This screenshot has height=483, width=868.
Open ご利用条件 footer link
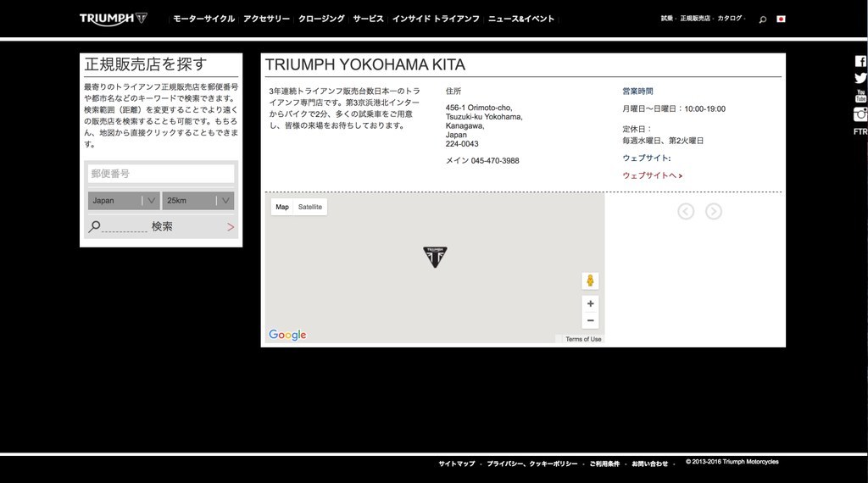[x=604, y=464]
